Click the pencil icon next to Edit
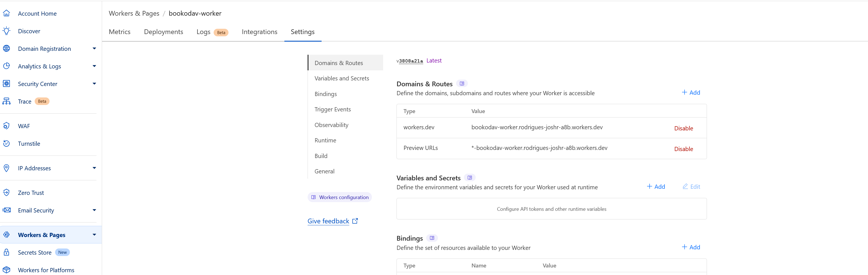The image size is (868, 275). tap(685, 186)
